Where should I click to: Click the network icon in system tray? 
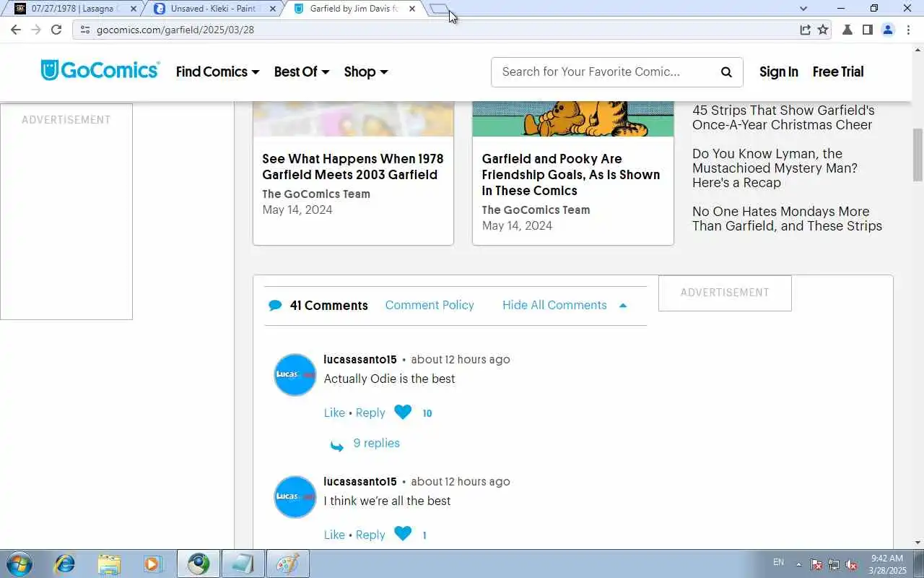(x=834, y=564)
